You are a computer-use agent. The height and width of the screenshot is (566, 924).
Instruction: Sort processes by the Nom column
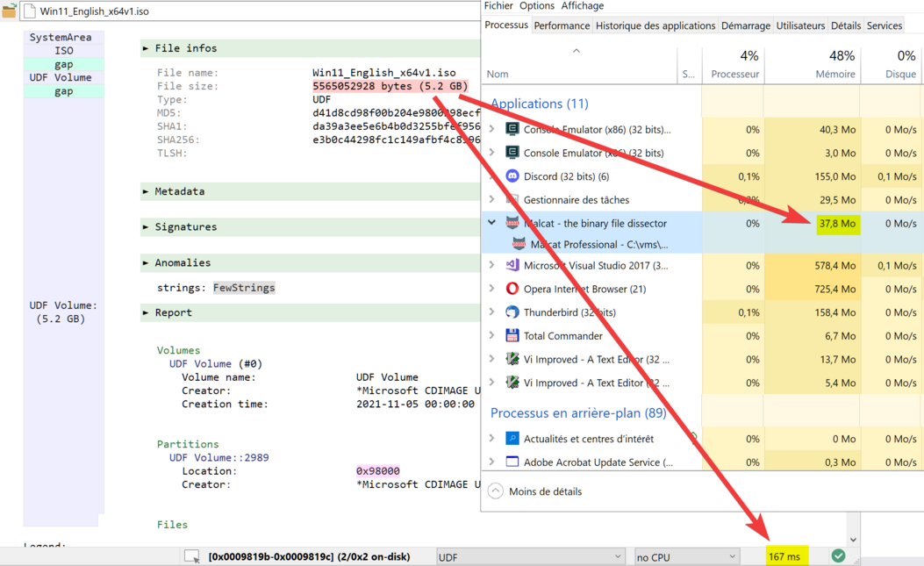coord(580,65)
